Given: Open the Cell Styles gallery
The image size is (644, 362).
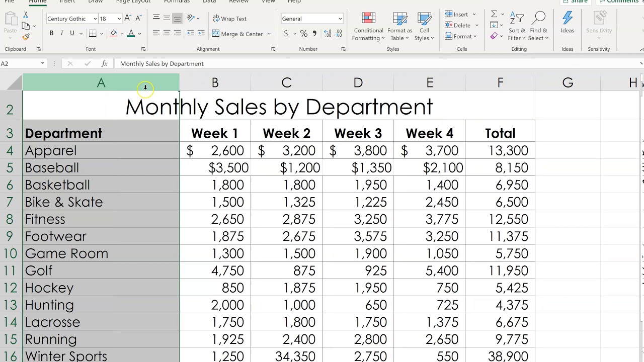Looking at the screenshot, I should click(424, 26).
